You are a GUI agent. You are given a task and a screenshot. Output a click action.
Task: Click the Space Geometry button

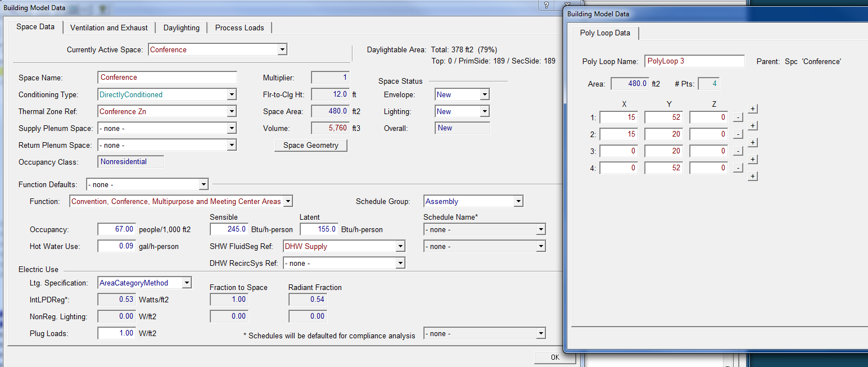tap(311, 146)
